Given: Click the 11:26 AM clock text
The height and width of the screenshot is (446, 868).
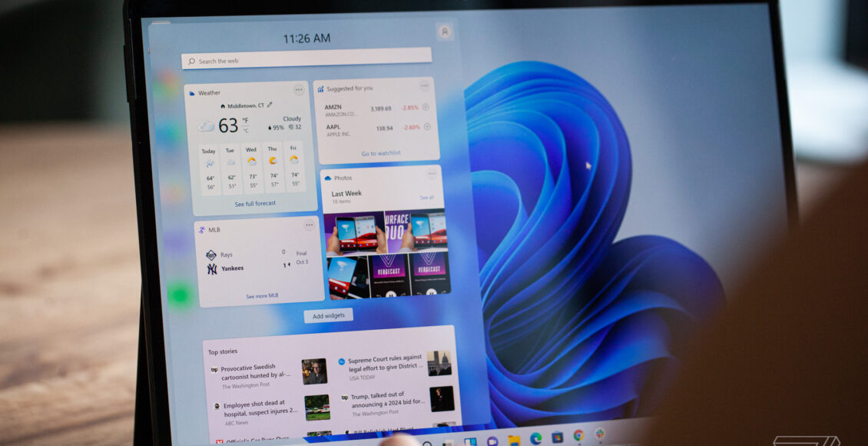Looking at the screenshot, I should click(x=306, y=38).
